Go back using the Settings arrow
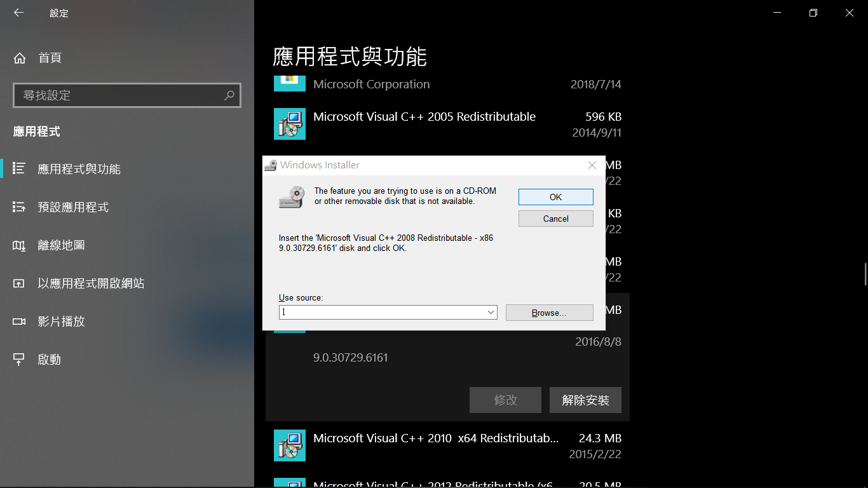The width and height of the screenshot is (868, 488). coord(18,13)
